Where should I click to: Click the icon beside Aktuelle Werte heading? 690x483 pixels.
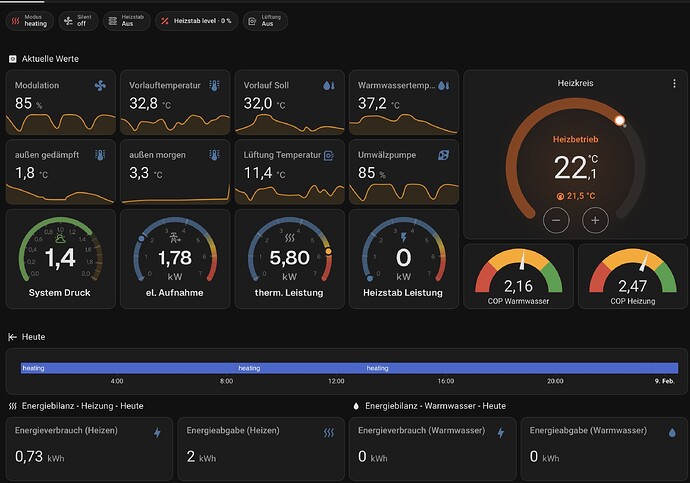click(x=13, y=59)
